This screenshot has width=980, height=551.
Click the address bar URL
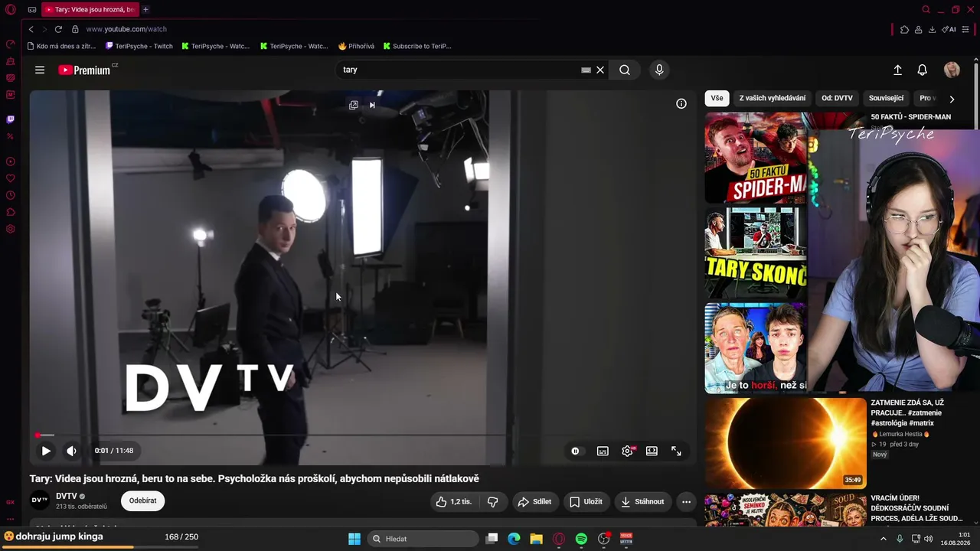tap(126, 29)
